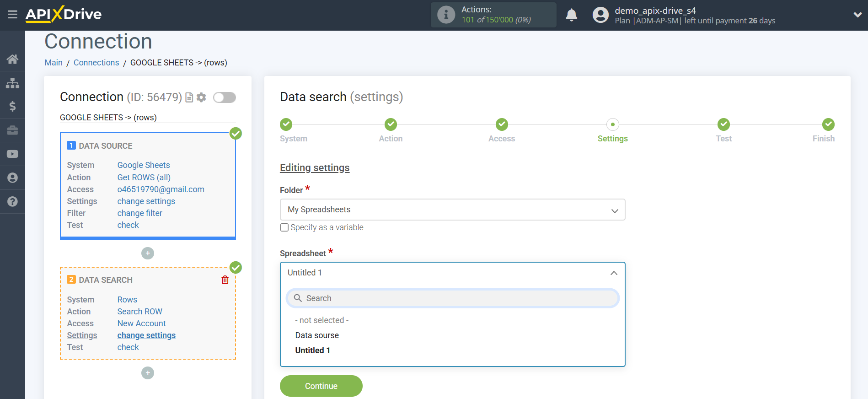Viewport: 868px width, 399px height.
Task: Click the Spreadsheet search field
Action: [452, 298]
